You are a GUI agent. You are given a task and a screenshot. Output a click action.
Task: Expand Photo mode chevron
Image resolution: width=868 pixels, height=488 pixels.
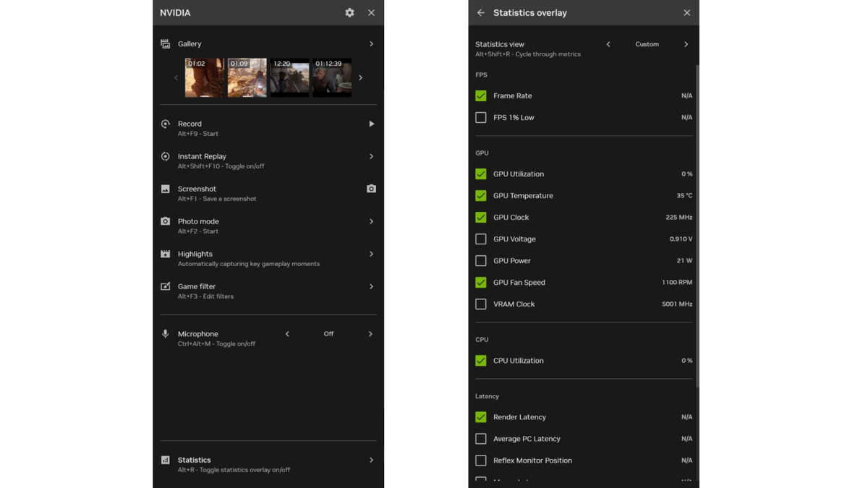(x=371, y=221)
